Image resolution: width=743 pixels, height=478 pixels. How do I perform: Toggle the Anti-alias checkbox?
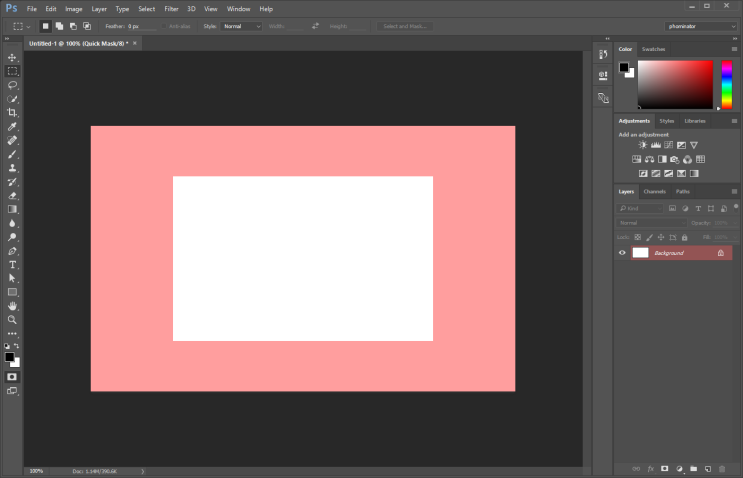[164, 27]
